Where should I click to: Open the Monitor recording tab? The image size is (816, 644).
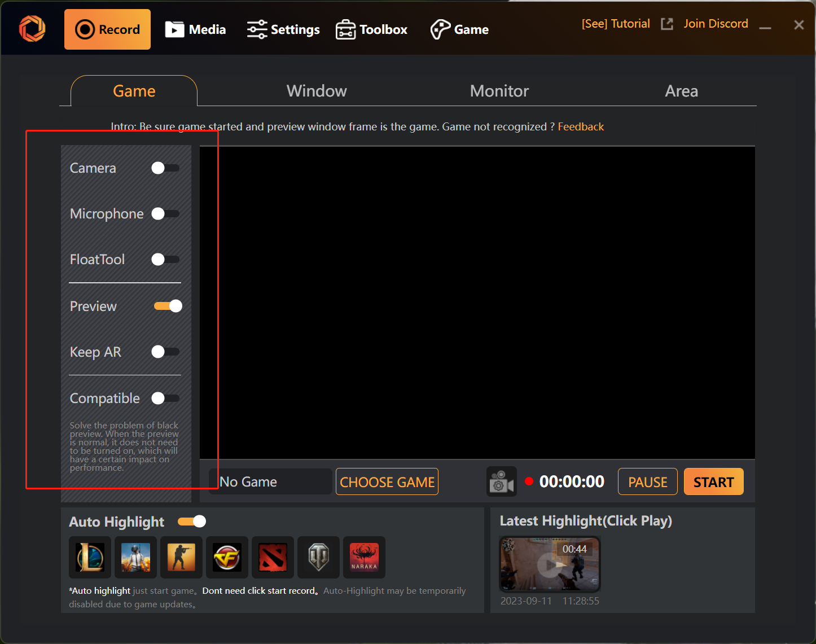(499, 91)
